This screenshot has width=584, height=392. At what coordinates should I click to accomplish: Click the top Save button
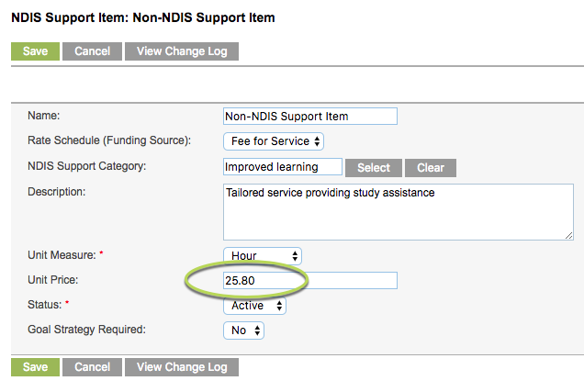pyautogui.click(x=35, y=51)
